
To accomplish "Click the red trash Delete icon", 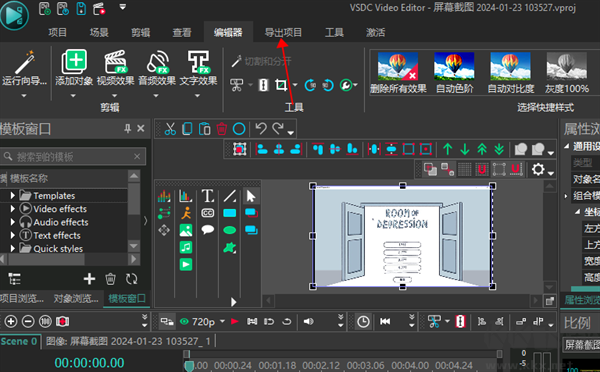I will coord(222,129).
